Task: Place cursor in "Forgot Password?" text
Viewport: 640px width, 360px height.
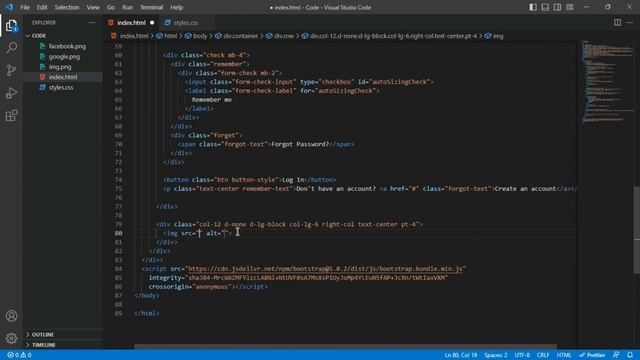Action: 300,144
